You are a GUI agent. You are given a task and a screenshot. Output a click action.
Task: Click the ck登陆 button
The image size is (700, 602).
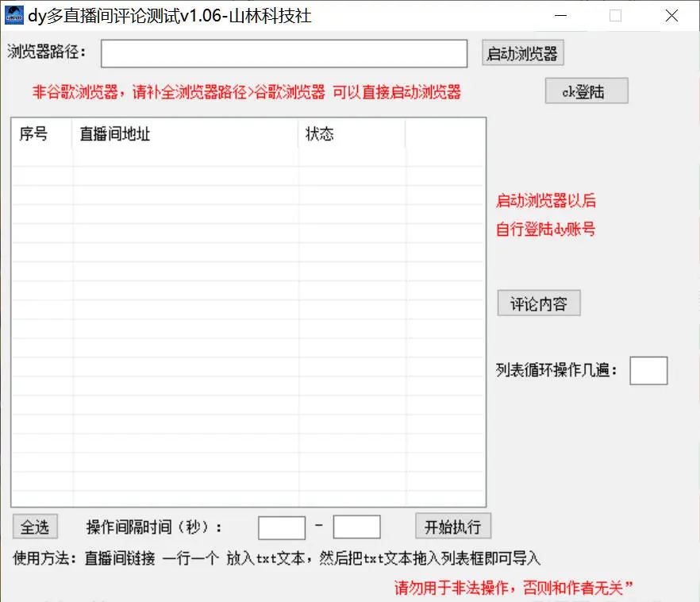pyautogui.click(x=587, y=91)
